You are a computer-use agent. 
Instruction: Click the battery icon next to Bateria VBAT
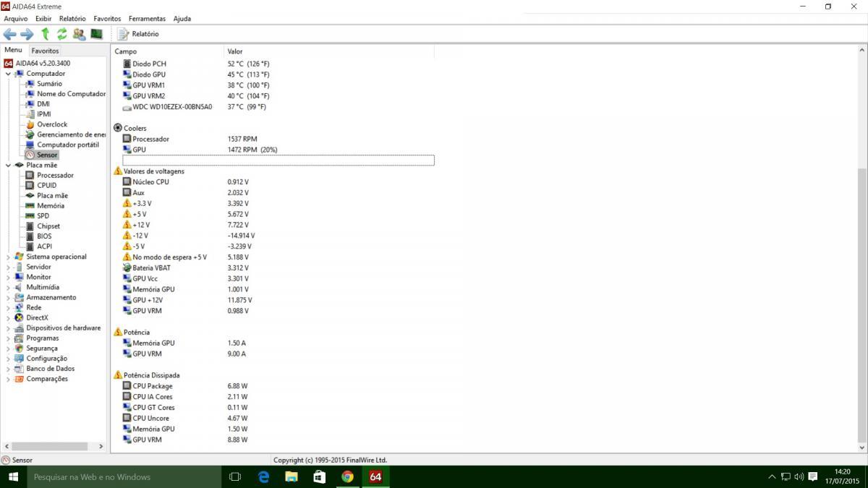click(127, 267)
